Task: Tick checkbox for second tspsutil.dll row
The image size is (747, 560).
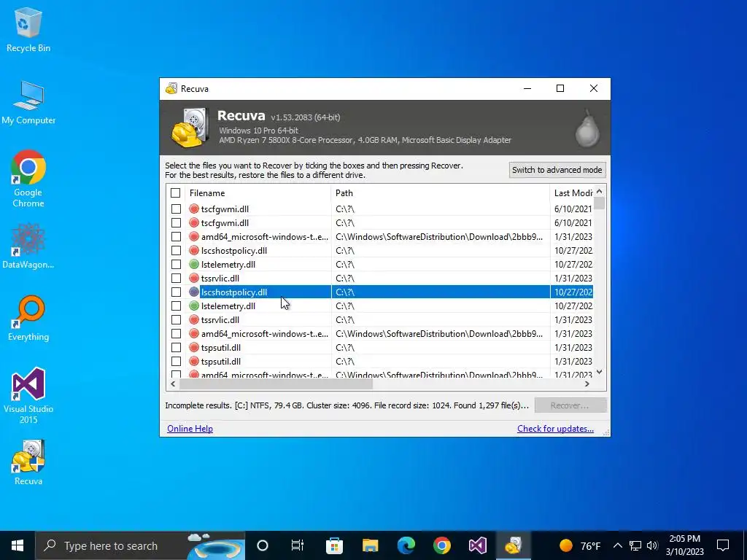Action: [177, 362]
